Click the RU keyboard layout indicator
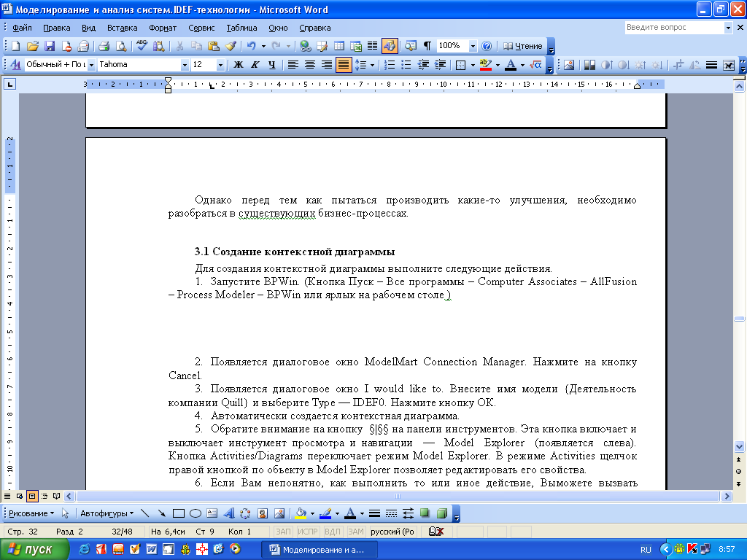This screenshot has width=747, height=560. pos(646,550)
